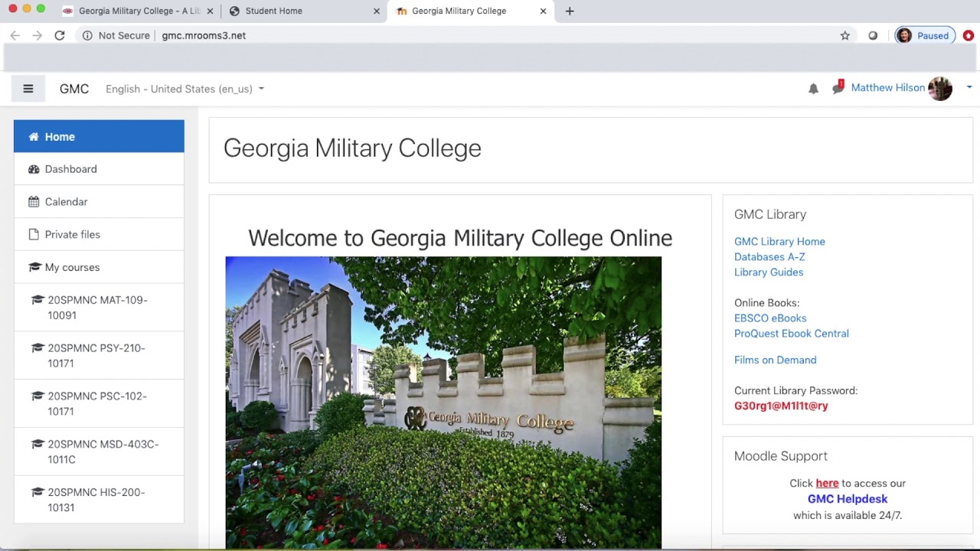The width and height of the screenshot is (980, 551).
Task: Click the address bar URL gmc.mrooms3.net
Action: [204, 35]
